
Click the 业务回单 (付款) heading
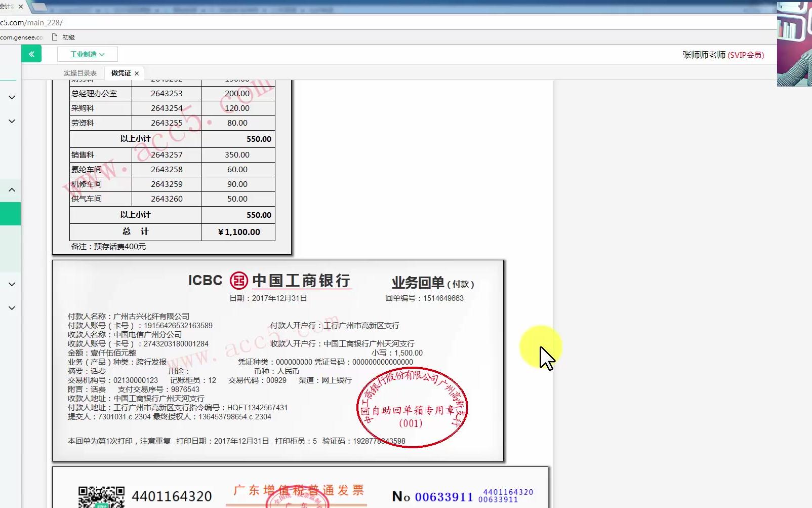(x=433, y=283)
